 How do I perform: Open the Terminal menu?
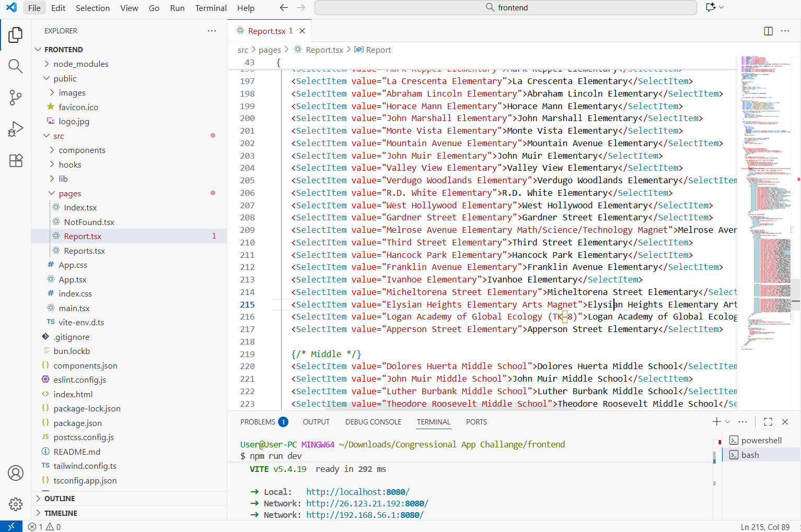click(211, 8)
